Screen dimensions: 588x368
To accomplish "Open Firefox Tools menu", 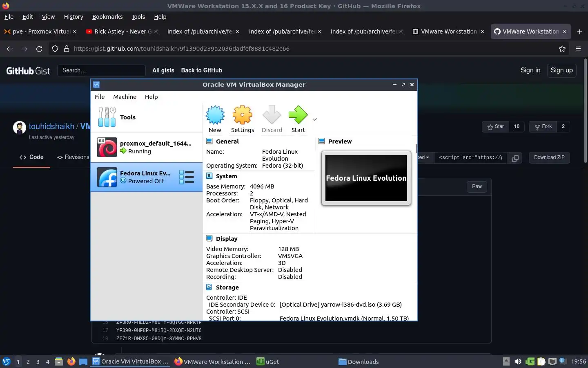I will (x=138, y=17).
